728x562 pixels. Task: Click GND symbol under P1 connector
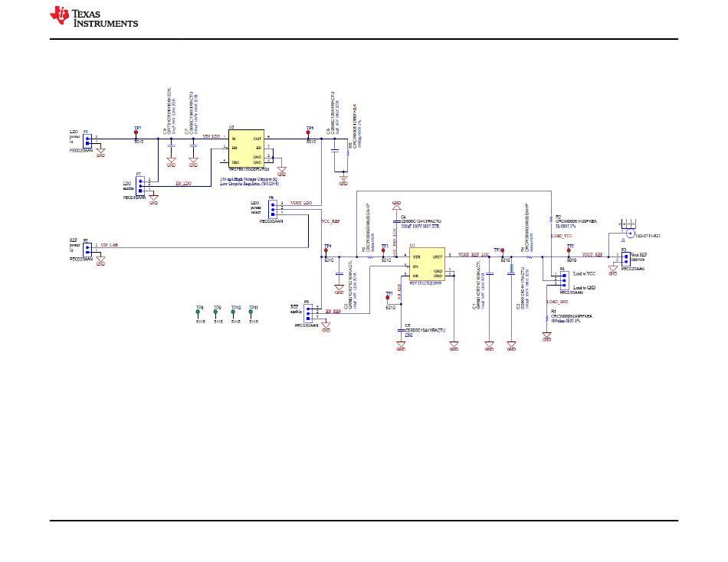100,152
